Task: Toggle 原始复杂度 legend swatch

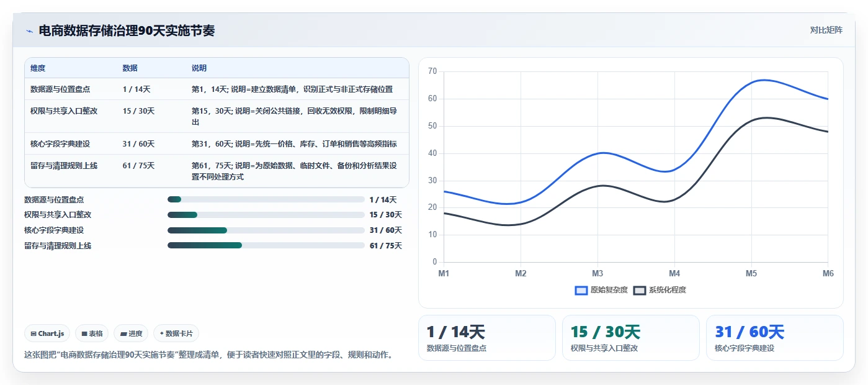Action: (581, 290)
